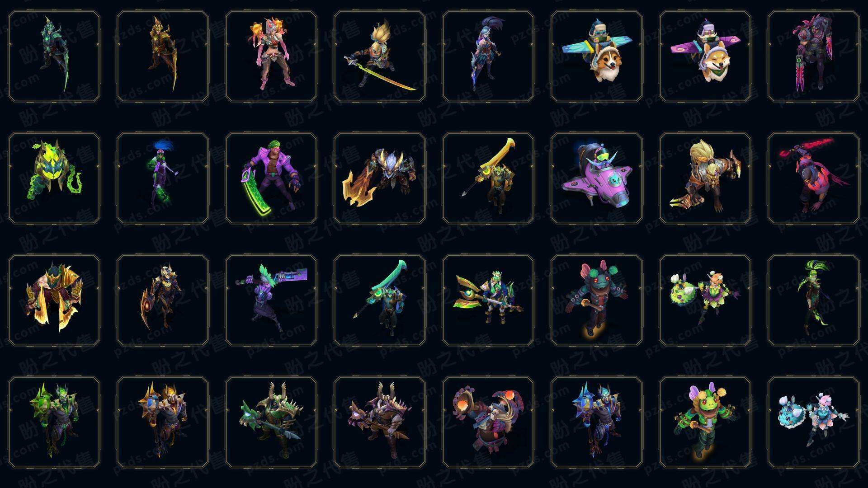
Task: Open the blue crystal mage with staff skin
Action: 597,422
